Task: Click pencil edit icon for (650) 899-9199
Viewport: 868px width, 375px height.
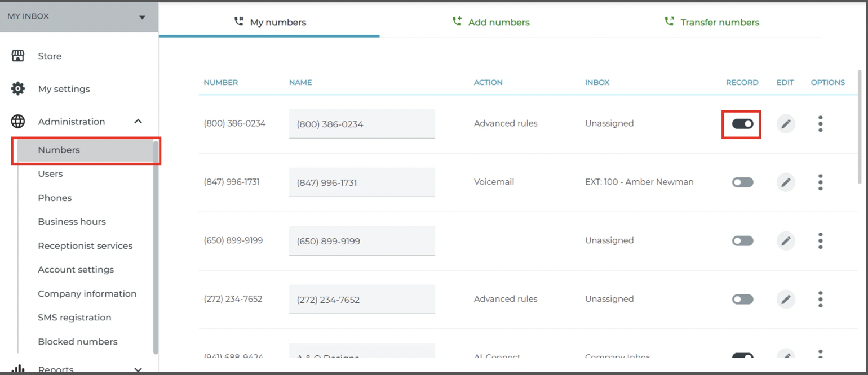Action: 786,241
